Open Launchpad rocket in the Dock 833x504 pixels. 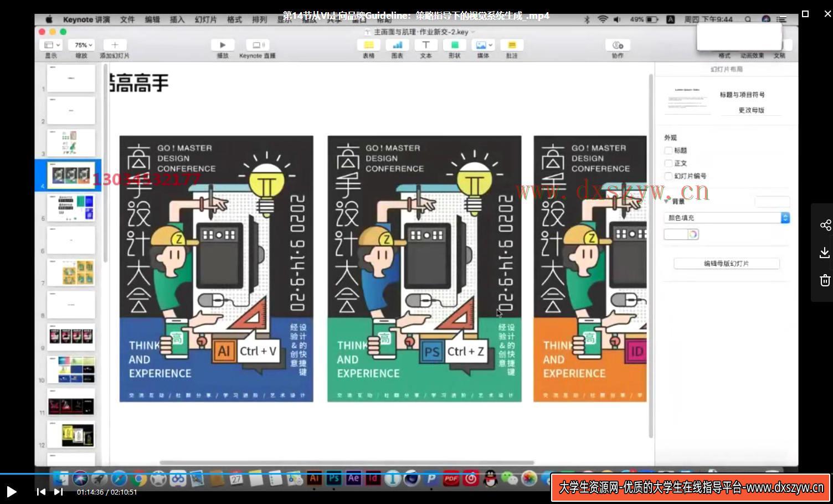pos(100,478)
